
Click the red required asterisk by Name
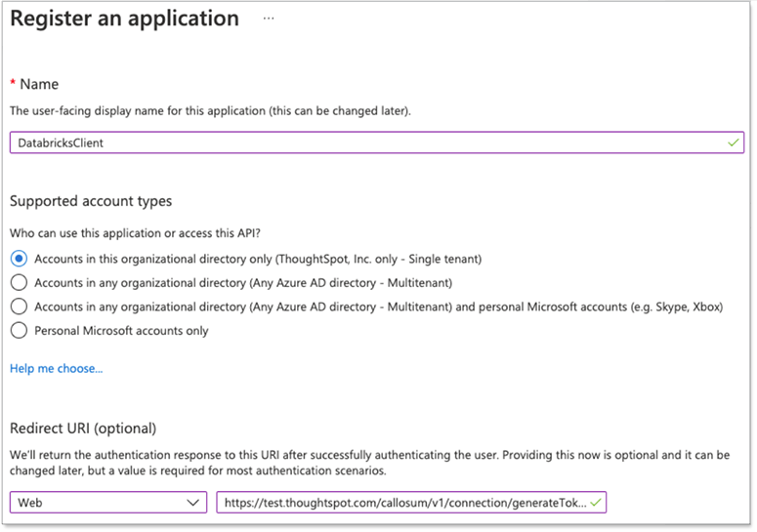point(14,84)
